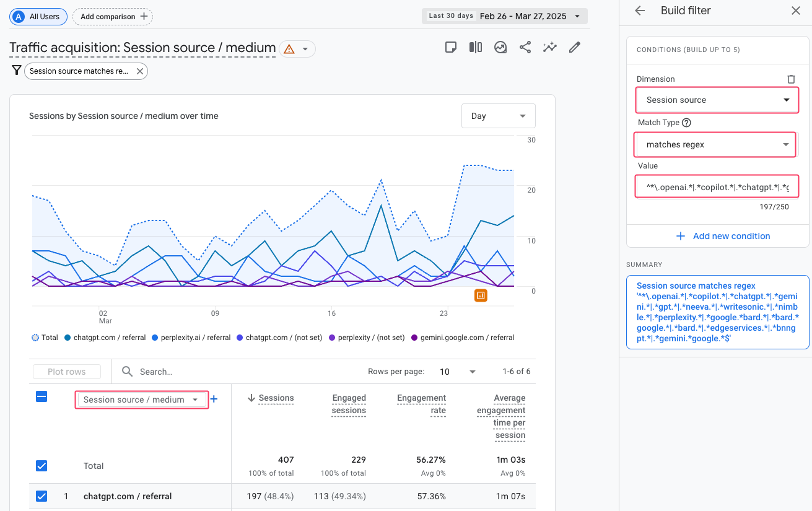Toggle the Total row checkbox

pos(41,465)
